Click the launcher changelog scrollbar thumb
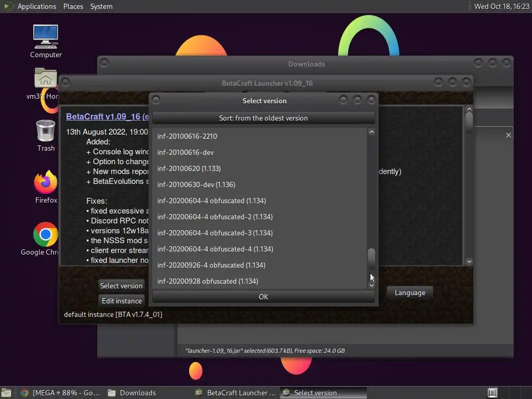The width and height of the screenshot is (532, 399). (469, 122)
